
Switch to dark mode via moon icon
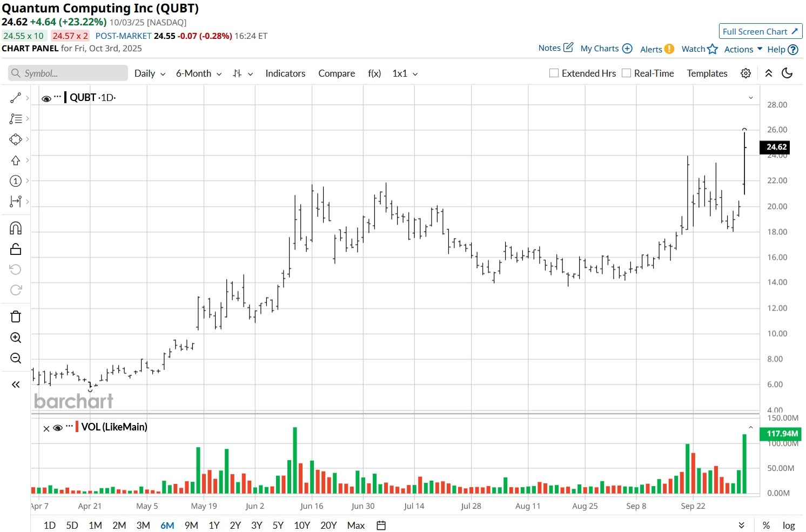point(787,73)
